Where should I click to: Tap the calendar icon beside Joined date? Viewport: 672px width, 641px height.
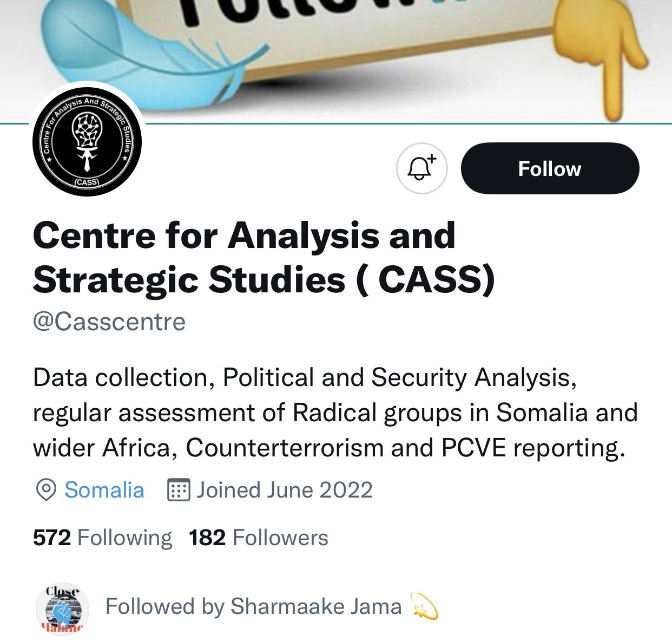coord(178,490)
